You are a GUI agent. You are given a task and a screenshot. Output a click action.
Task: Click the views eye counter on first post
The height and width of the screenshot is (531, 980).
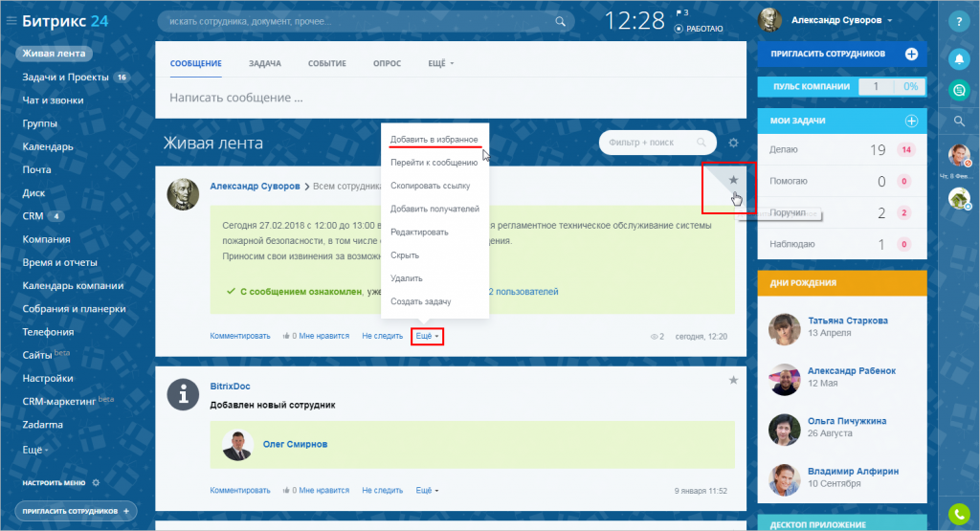point(657,336)
